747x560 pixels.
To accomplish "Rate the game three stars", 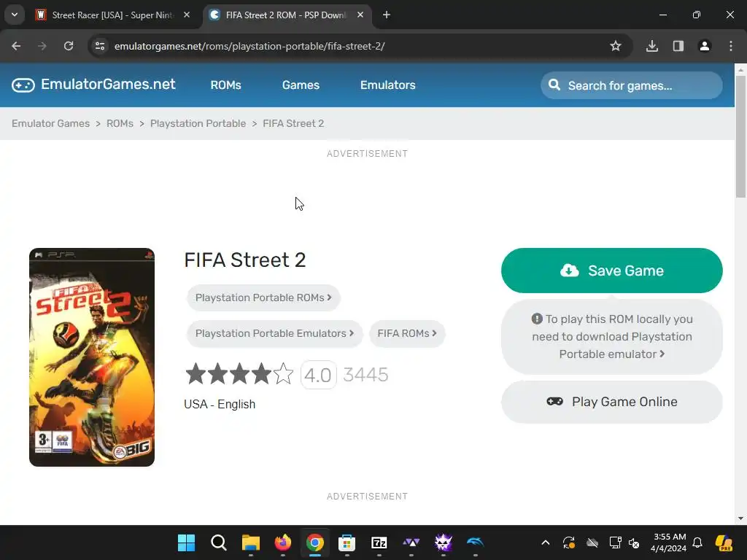I will click(239, 374).
